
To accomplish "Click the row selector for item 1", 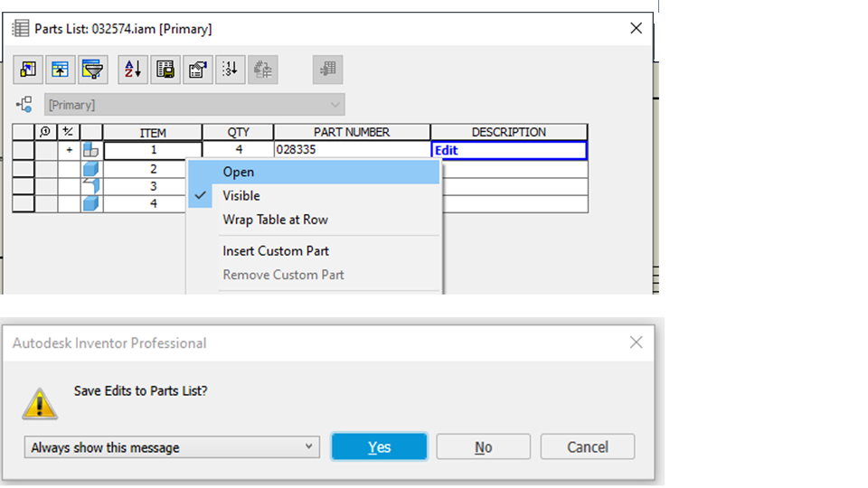I will point(24,150).
